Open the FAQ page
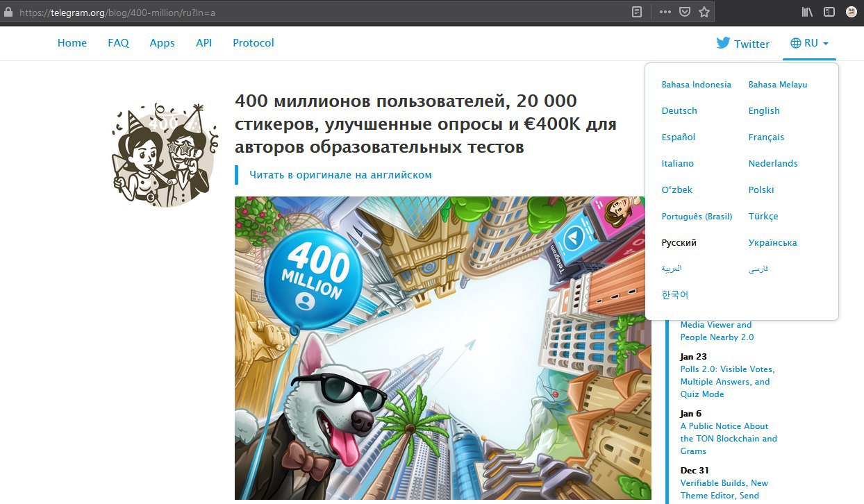 point(118,43)
